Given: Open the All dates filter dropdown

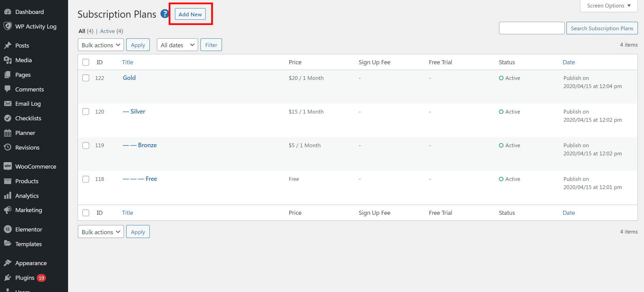Looking at the screenshot, I should point(177,45).
